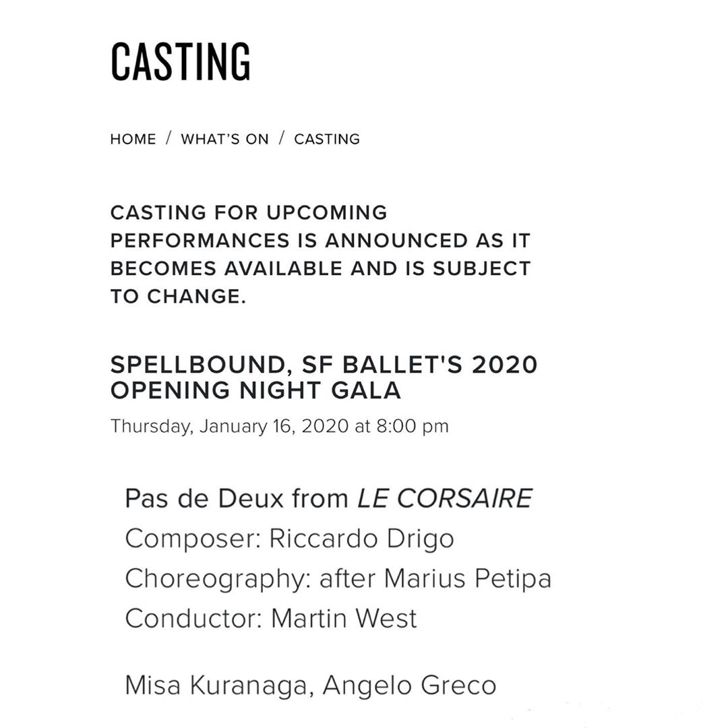Select conductor name Martin West

(x=344, y=618)
